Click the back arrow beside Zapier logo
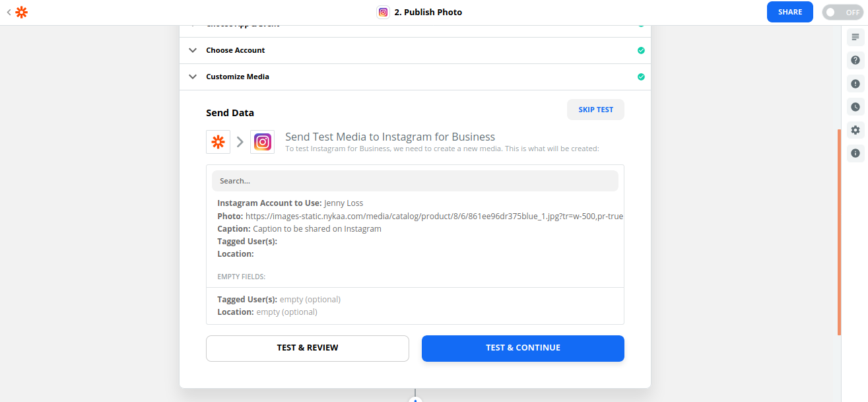Screen dimensions: 868x402 [x=9, y=12]
